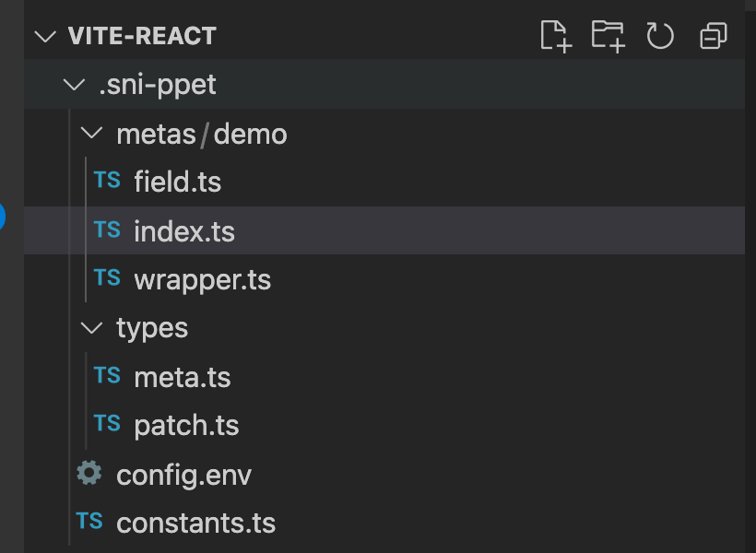Open the meta.ts file
The height and width of the screenshot is (553, 756).
[384, 377]
